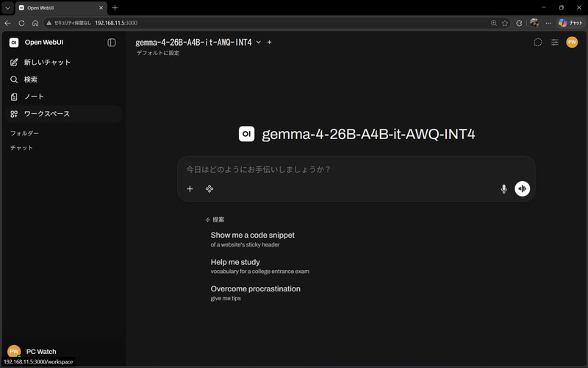Open browser settings ellipsis menu

tap(548, 23)
